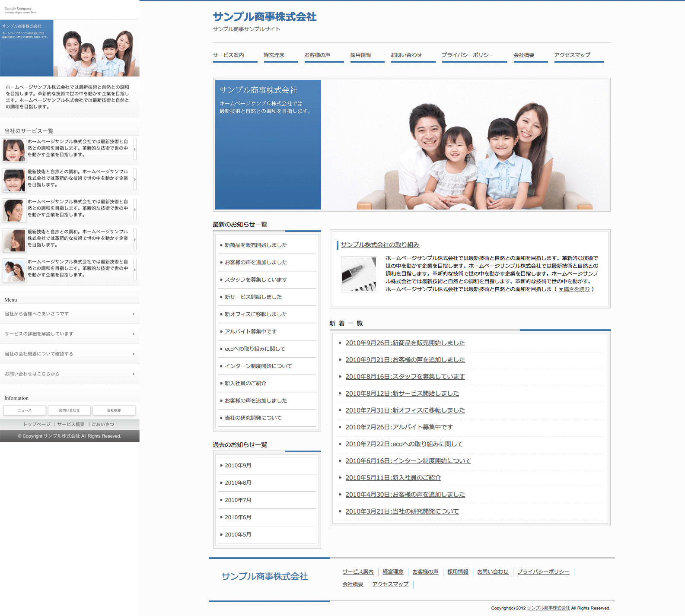The width and height of the screenshot is (685, 616).
Task: Click the first service girl face thumbnail
Action: click(14, 150)
